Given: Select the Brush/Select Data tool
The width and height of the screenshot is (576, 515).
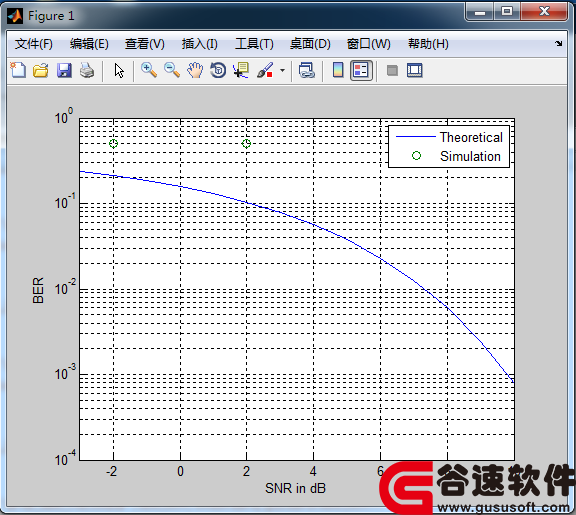Looking at the screenshot, I should point(265,70).
